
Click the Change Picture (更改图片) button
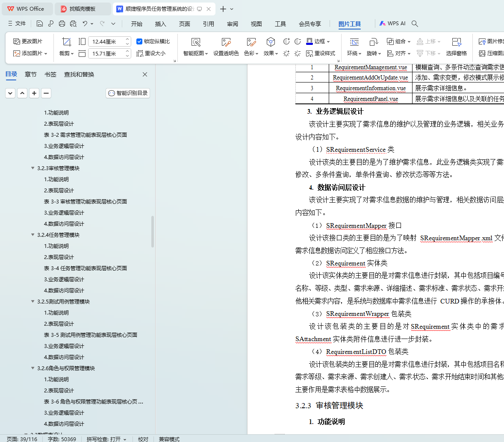point(28,41)
